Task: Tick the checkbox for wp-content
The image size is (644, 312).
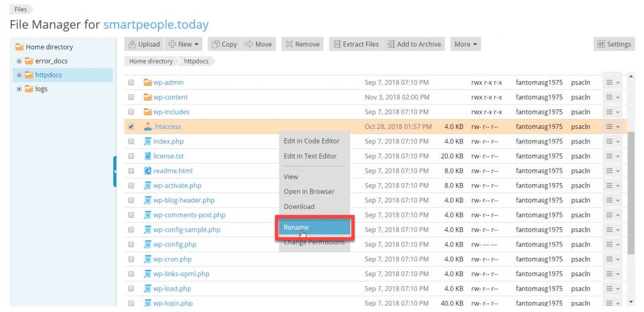Action: [131, 97]
